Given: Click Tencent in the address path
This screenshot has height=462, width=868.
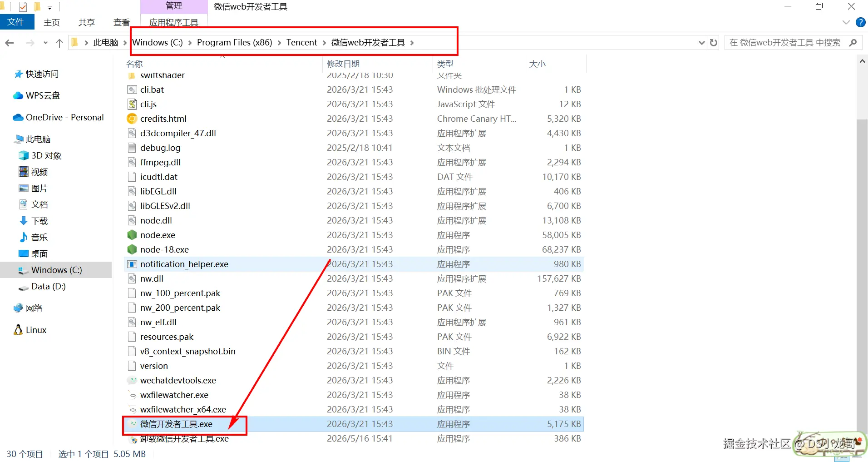Looking at the screenshot, I should pos(302,43).
